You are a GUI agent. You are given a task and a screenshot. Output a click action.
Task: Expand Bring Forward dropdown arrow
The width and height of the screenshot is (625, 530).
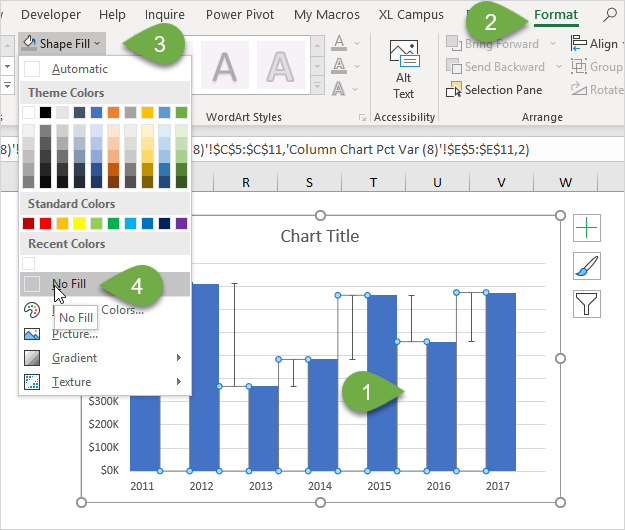coord(553,43)
